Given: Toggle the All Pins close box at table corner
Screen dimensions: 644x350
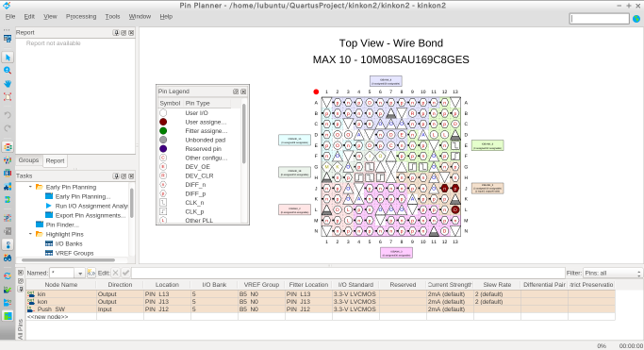Looking at the screenshot, I should tap(21, 273).
